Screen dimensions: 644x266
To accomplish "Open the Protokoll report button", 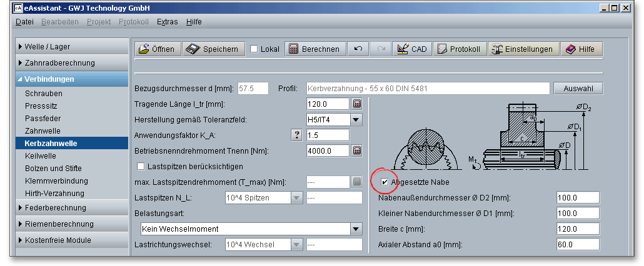I will [460, 49].
